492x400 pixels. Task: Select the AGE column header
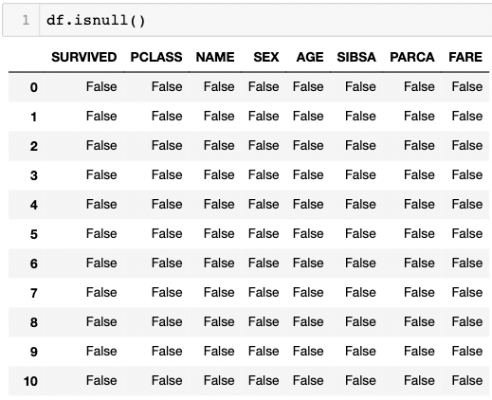[x=310, y=57]
